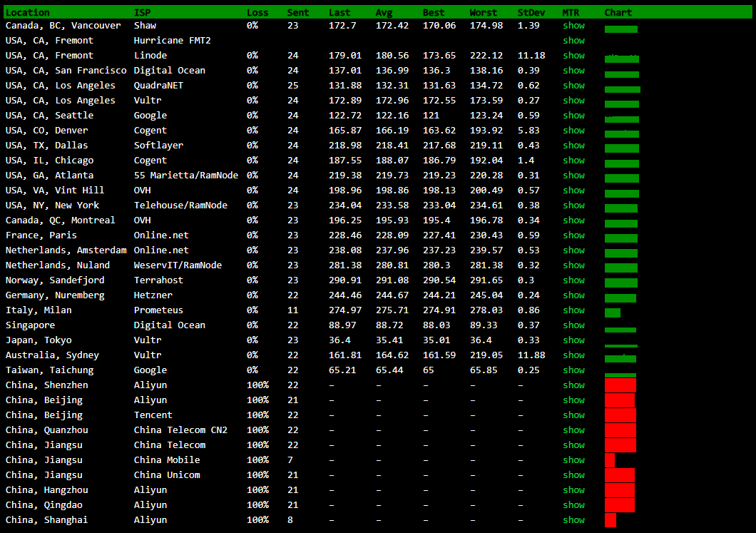Show MTR for China, Shenzhen Aliyun

coord(573,385)
